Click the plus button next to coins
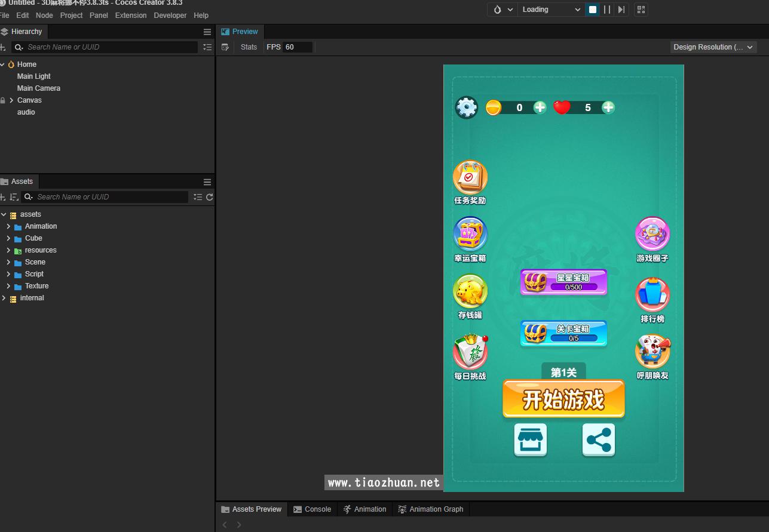This screenshot has width=769, height=532. (x=540, y=107)
